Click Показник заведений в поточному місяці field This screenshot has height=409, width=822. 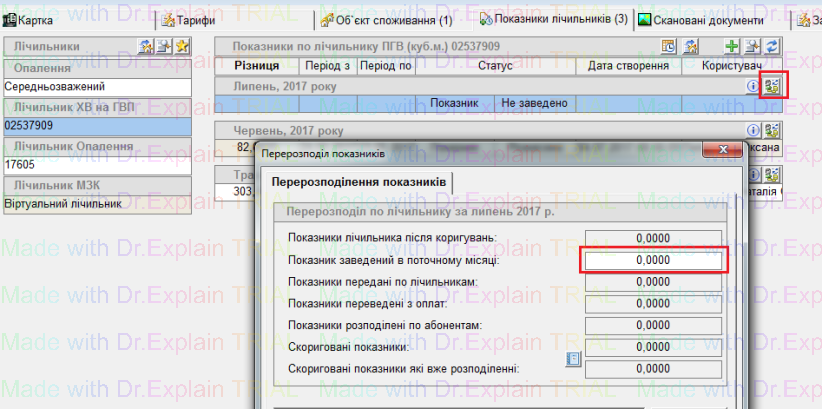pos(654,260)
